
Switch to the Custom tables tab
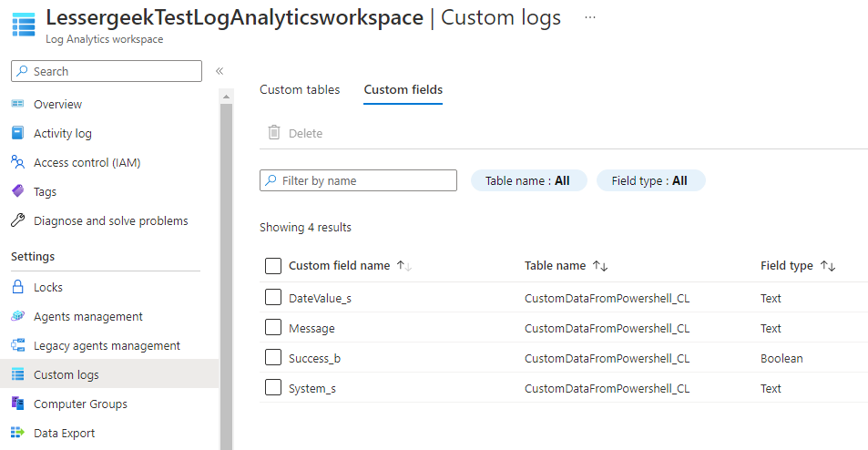300,89
